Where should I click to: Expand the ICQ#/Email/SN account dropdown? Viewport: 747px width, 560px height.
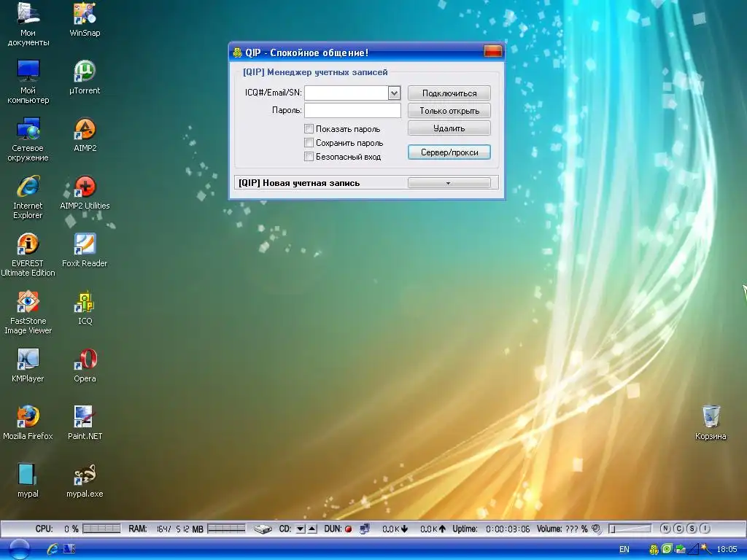click(394, 93)
